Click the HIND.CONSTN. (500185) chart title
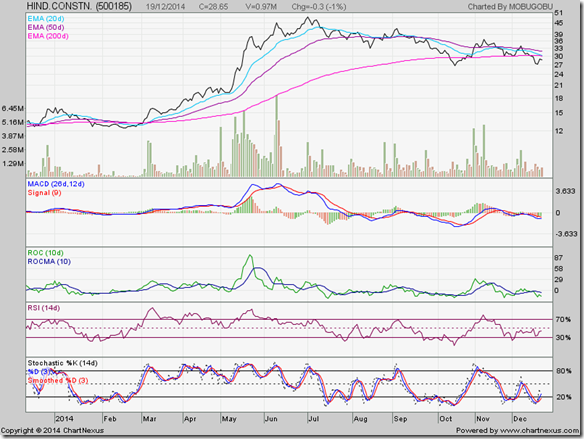 click(79, 6)
